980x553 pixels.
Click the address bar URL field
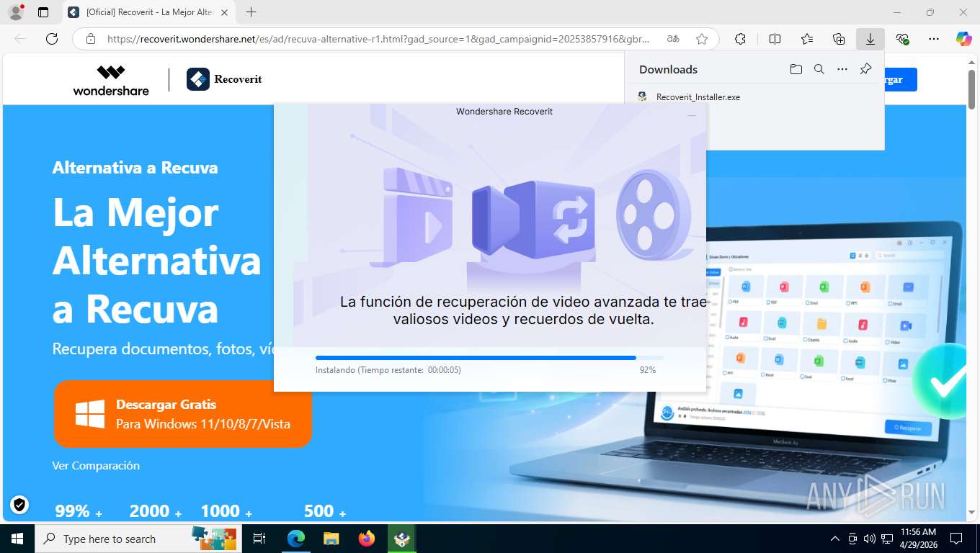[x=378, y=39]
